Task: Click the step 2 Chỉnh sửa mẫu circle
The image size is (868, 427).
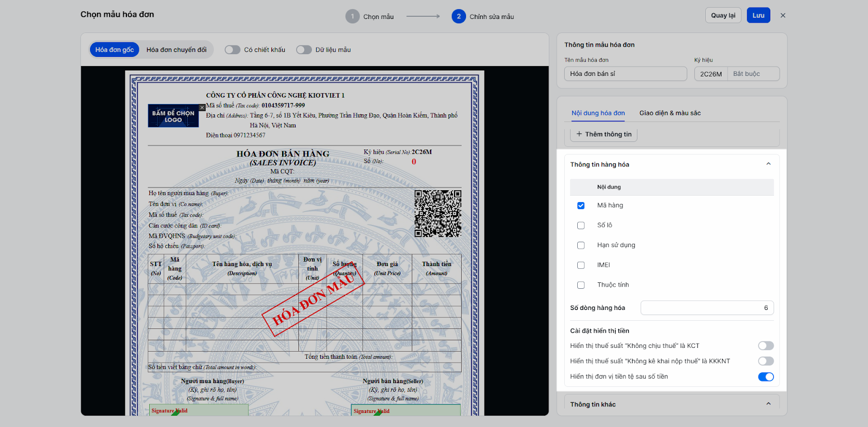Action: tap(458, 16)
